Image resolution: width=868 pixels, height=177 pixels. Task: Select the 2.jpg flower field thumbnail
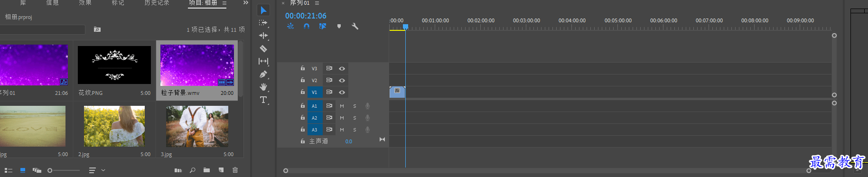[x=114, y=126]
